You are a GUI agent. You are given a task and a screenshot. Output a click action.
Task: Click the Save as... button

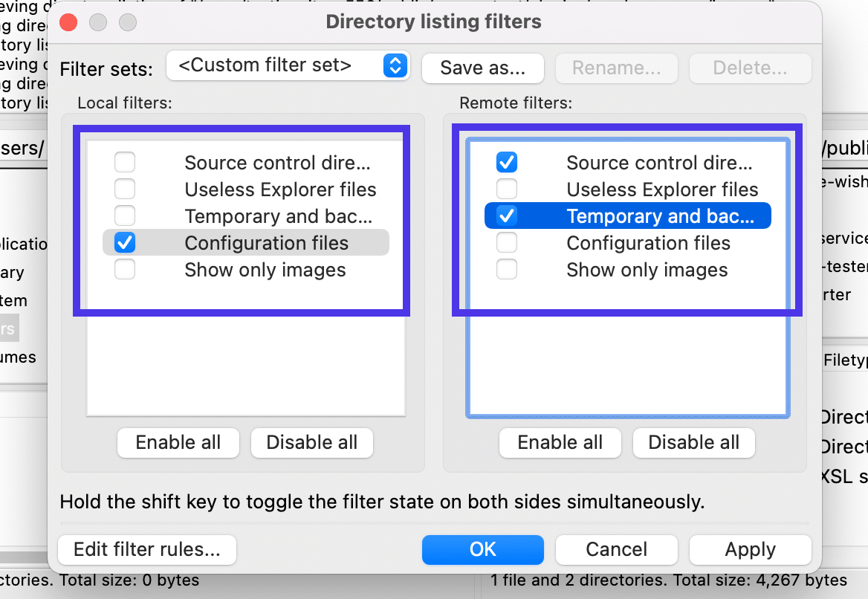click(482, 68)
